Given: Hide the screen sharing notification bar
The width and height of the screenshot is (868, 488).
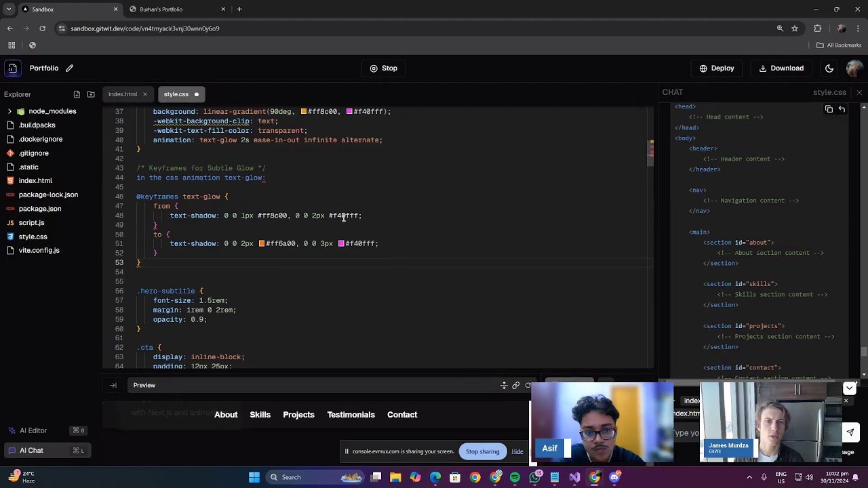Looking at the screenshot, I should [x=517, y=451].
